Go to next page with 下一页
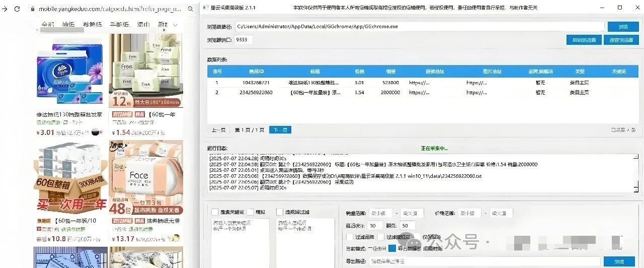 (x=280, y=130)
